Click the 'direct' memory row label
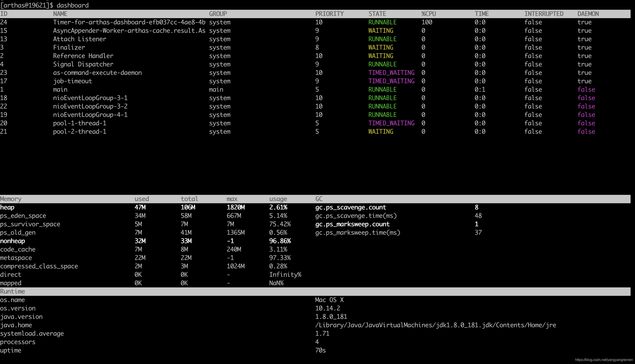 11,275
